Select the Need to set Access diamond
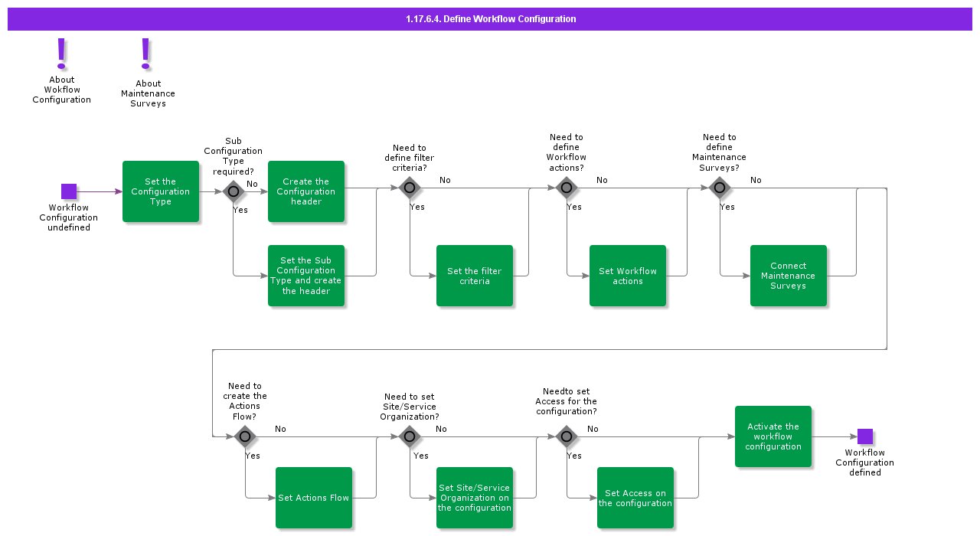 click(x=567, y=436)
